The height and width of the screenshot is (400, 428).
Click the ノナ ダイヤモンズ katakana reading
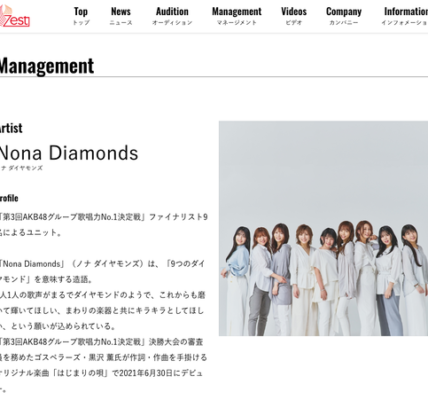(x=21, y=168)
